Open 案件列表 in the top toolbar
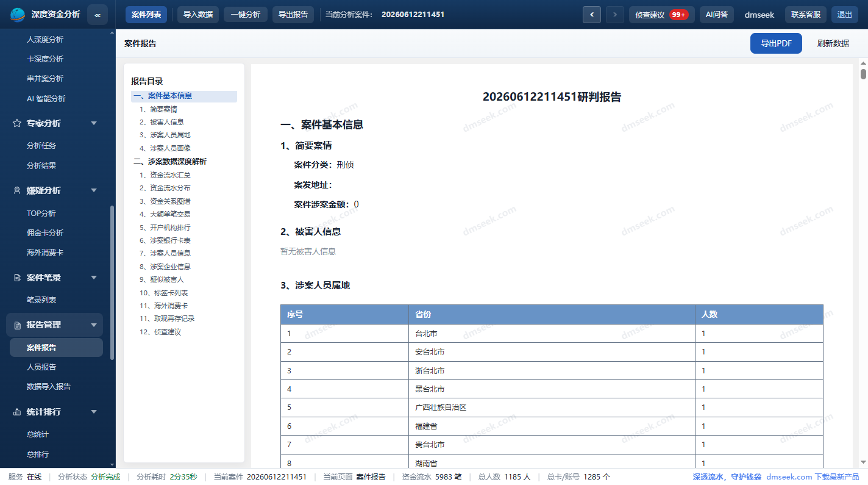 tap(146, 15)
